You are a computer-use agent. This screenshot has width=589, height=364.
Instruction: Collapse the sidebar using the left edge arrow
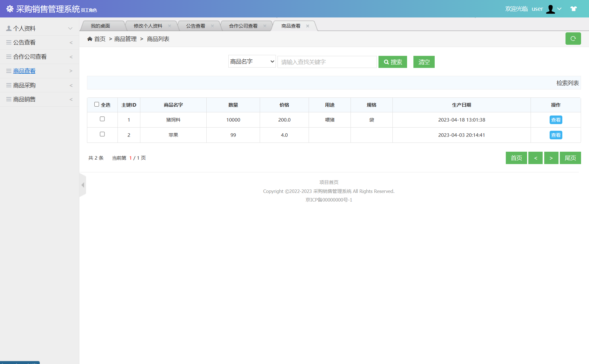pyautogui.click(x=83, y=185)
